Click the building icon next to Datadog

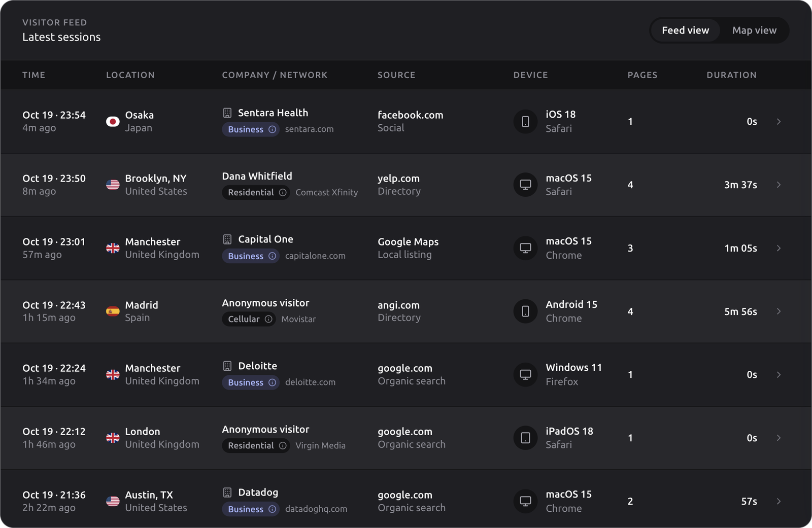point(227,492)
